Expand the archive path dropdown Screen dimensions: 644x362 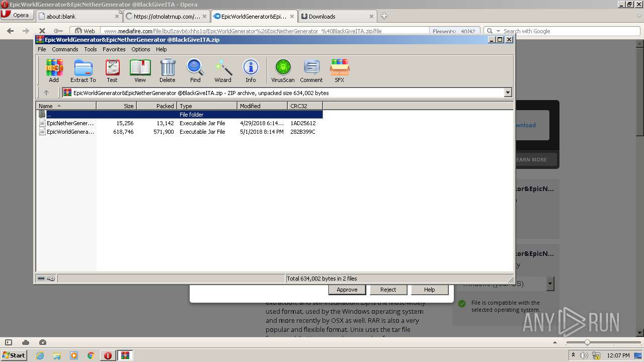click(x=508, y=93)
